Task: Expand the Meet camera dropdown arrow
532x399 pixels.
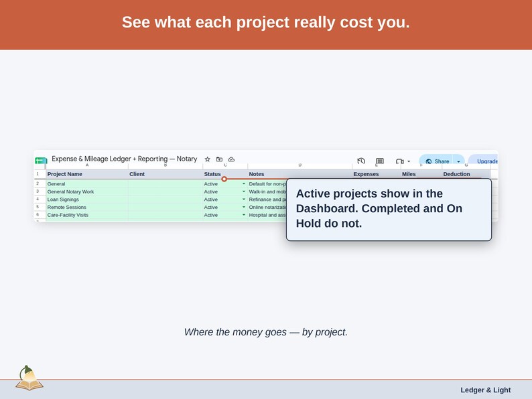Action: coord(409,161)
